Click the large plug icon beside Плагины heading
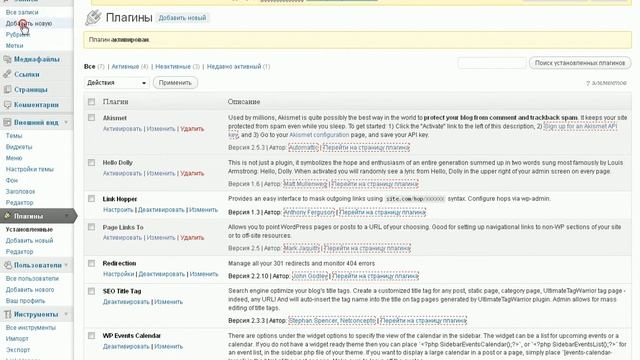This screenshot has width=640, height=360. (x=93, y=18)
